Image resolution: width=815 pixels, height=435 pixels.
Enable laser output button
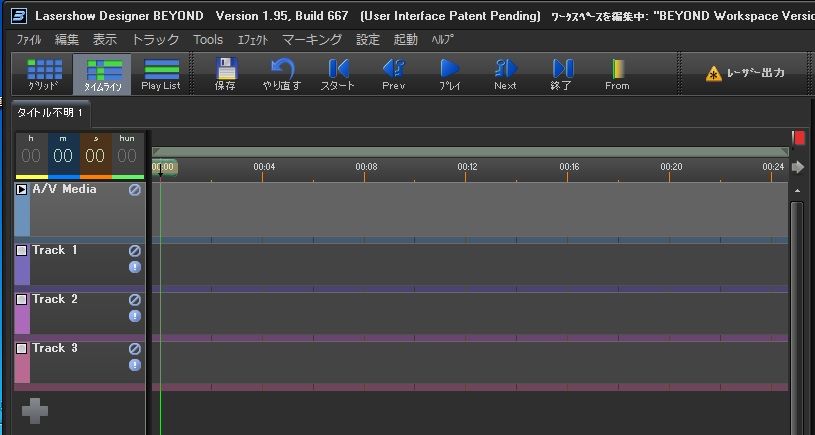(x=744, y=73)
